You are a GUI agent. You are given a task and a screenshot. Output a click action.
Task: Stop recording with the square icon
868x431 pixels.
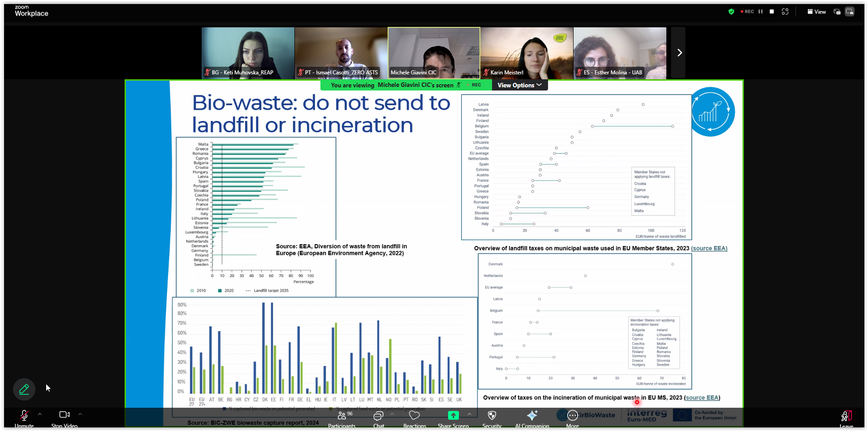tap(772, 12)
